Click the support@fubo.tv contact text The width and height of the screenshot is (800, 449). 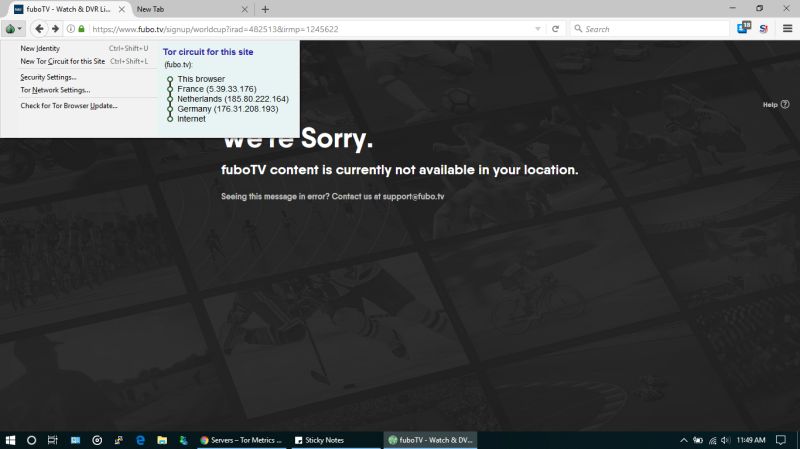pos(413,196)
